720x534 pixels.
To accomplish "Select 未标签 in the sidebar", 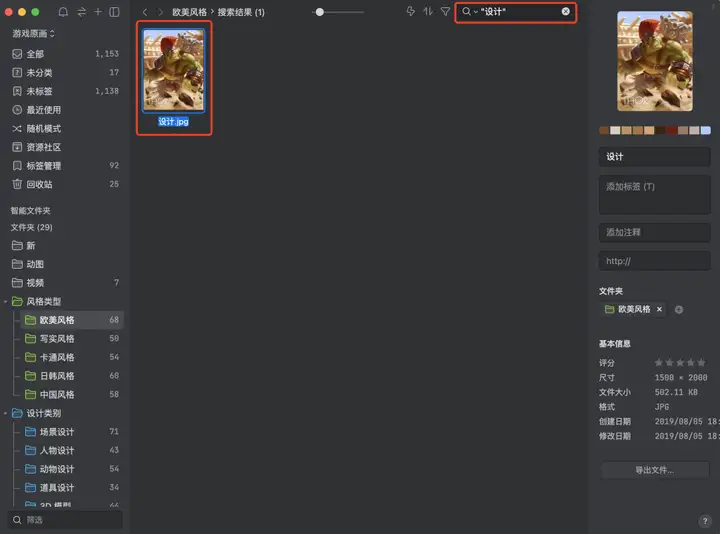I will point(66,91).
